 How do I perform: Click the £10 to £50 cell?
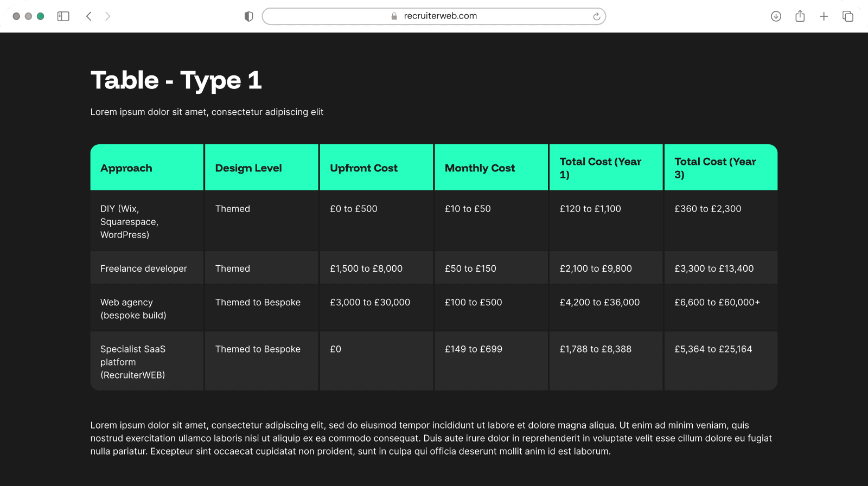492,221
